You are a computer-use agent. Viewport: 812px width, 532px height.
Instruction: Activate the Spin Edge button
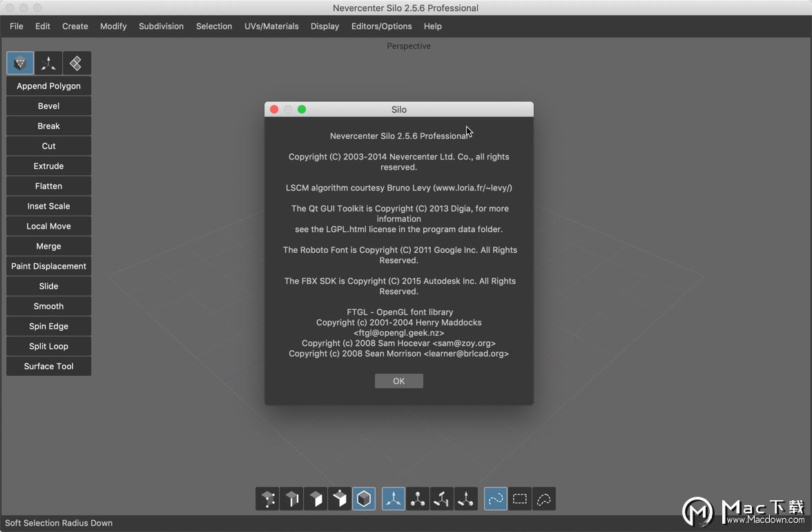(48, 326)
